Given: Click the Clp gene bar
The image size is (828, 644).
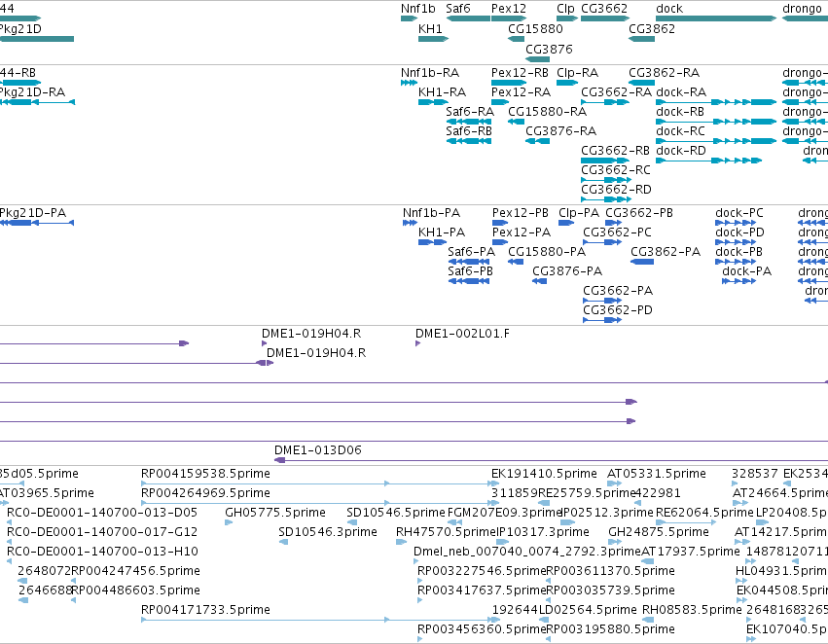Looking at the screenshot, I should (567, 18).
